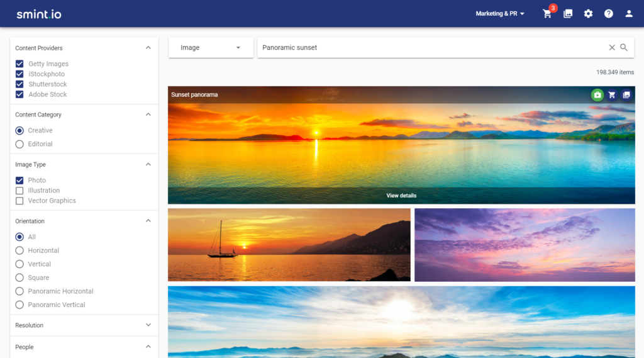Select All orientation option
The image size is (644, 358).
click(x=19, y=237)
